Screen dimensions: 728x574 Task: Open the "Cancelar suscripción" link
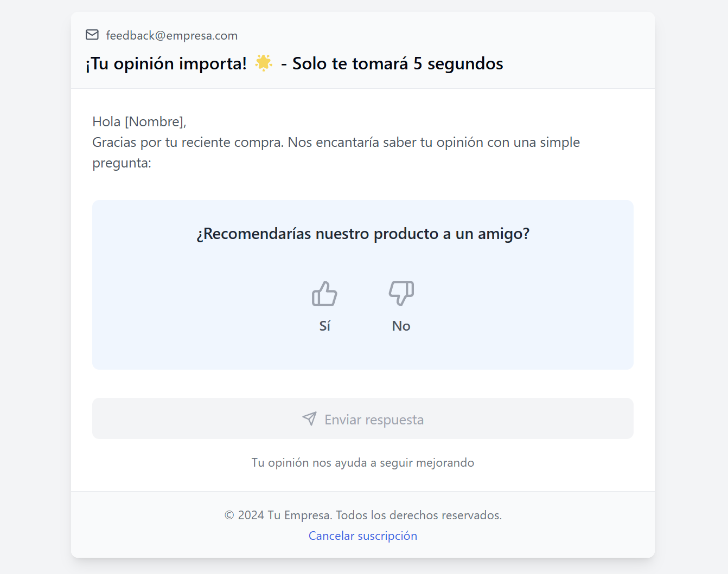(363, 536)
